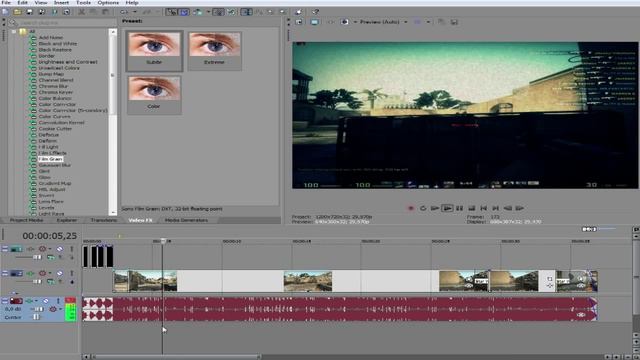The width and height of the screenshot is (640, 360).
Task: Go to start of project
Action: 484,208
